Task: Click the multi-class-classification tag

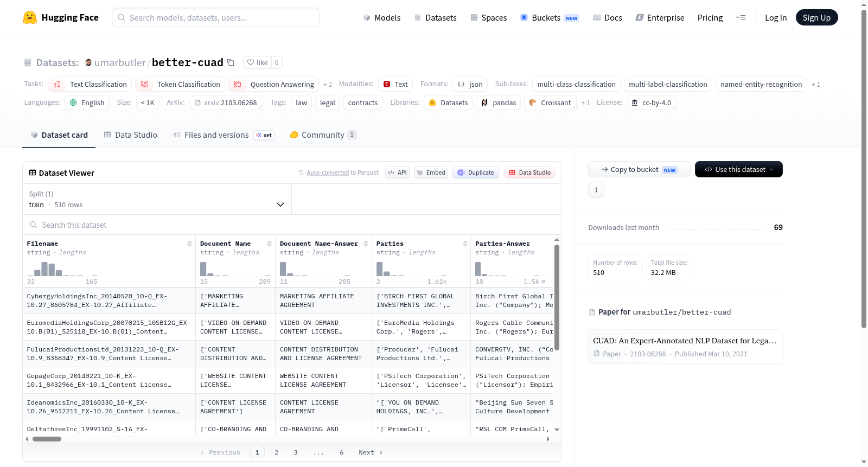Action: [576, 84]
